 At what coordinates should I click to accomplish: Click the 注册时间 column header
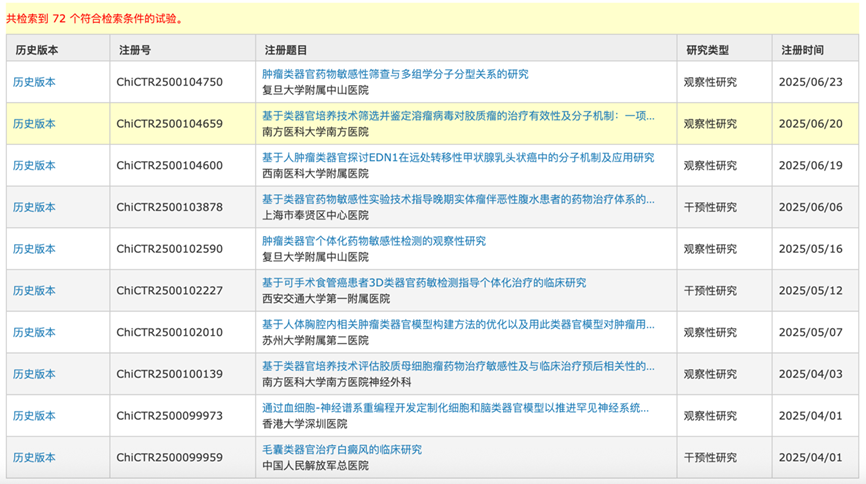point(803,49)
